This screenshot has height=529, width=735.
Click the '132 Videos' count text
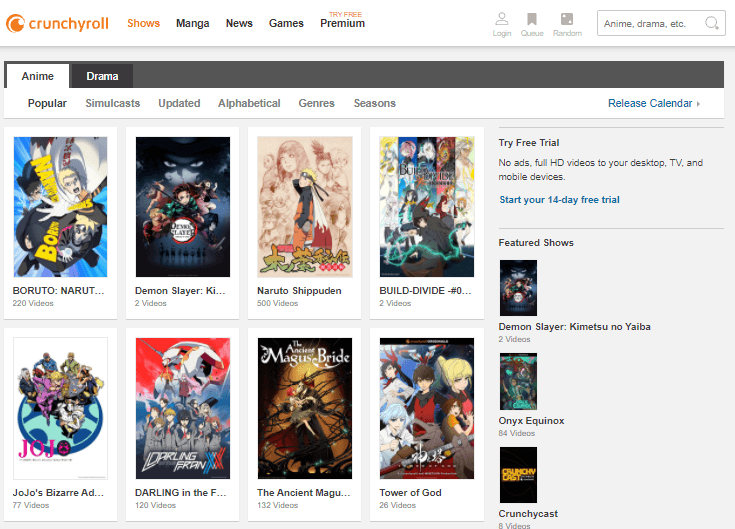278,505
